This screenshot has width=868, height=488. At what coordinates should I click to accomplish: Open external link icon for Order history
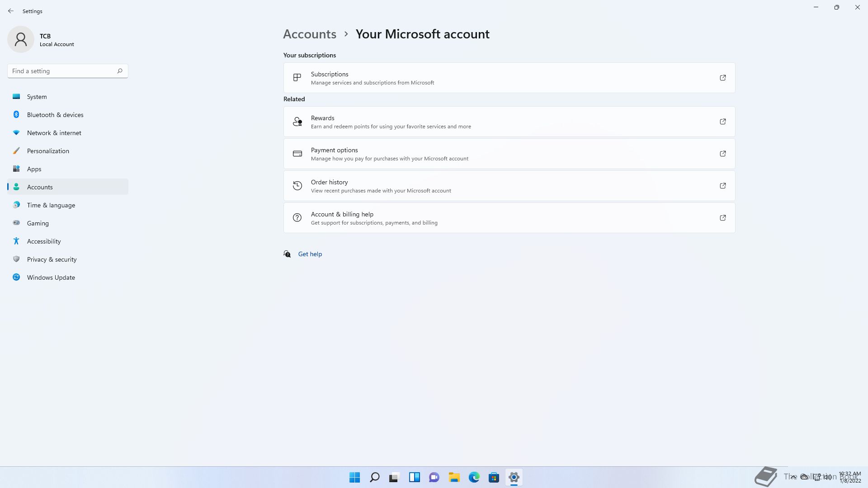[723, 186]
